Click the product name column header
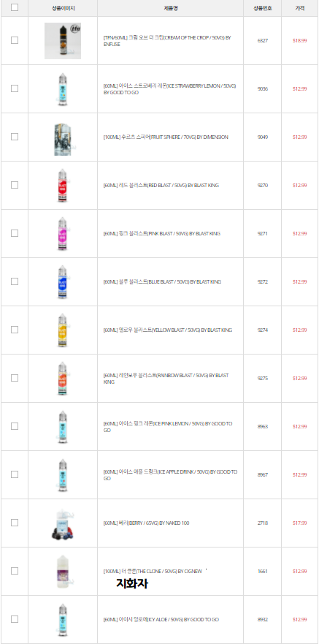319x644 pixels. click(x=171, y=8)
